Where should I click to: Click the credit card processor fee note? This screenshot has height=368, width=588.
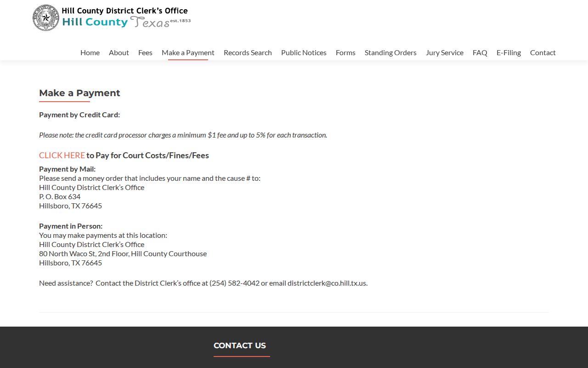point(183,135)
